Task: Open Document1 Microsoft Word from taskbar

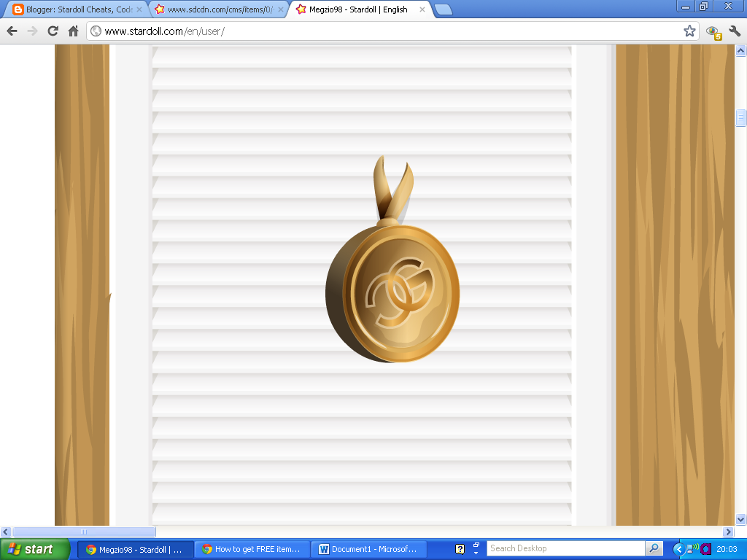Action: (368, 550)
